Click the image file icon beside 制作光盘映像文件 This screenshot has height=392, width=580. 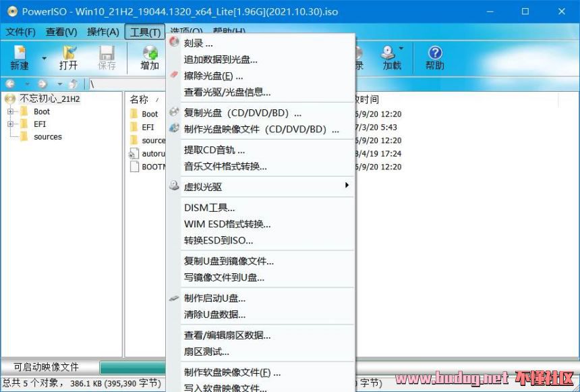click(174, 128)
